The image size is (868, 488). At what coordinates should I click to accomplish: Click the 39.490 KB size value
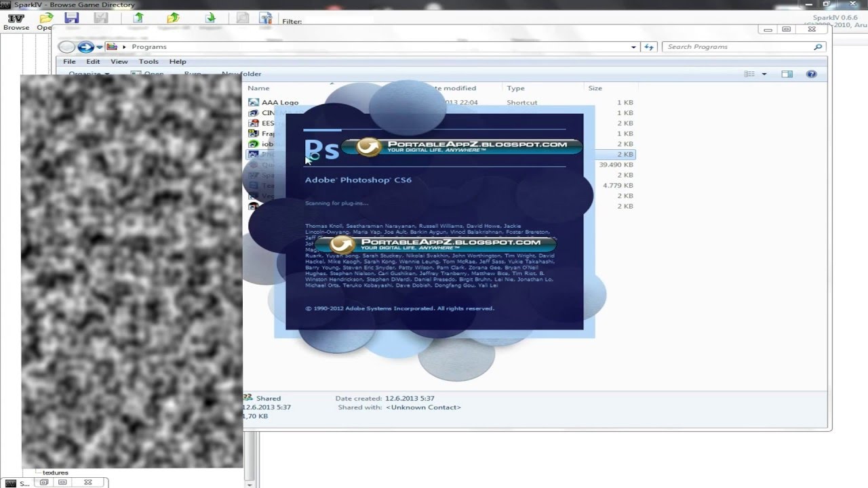coord(616,165)
